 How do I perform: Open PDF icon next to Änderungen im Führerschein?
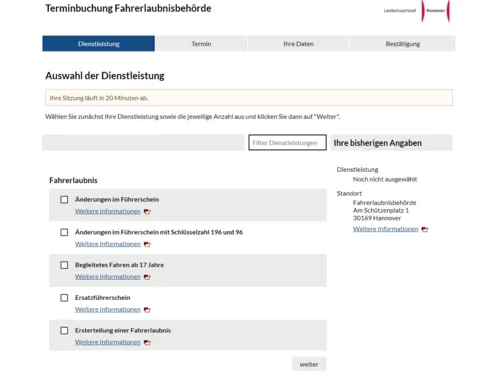147,212
